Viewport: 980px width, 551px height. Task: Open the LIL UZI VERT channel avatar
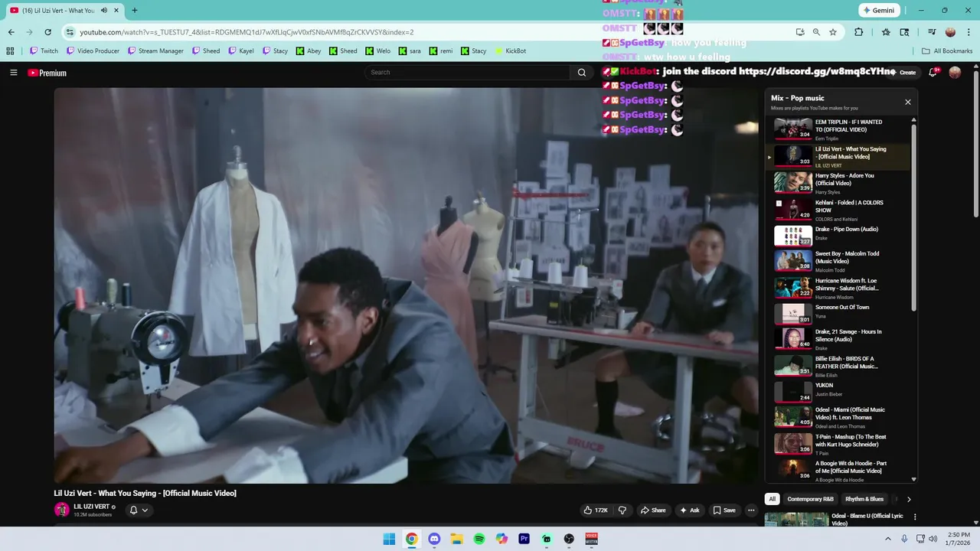(x=61, y=510)
